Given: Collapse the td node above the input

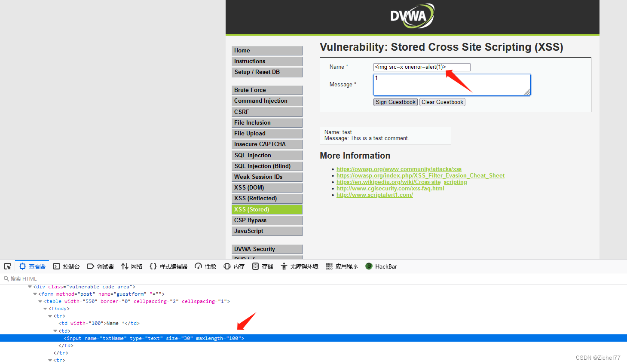Looking at the screenshot, I should pos(55,331).
